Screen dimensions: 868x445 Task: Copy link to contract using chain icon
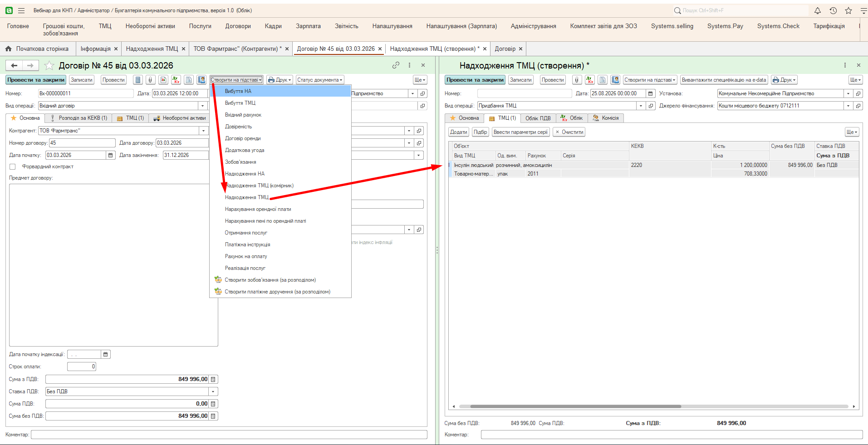396,65
